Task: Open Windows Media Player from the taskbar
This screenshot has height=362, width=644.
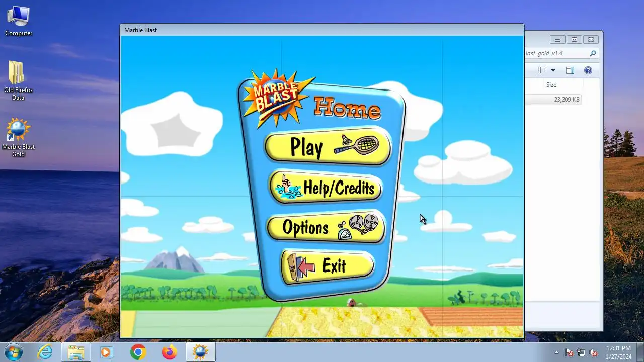Action: click(107, 352)
